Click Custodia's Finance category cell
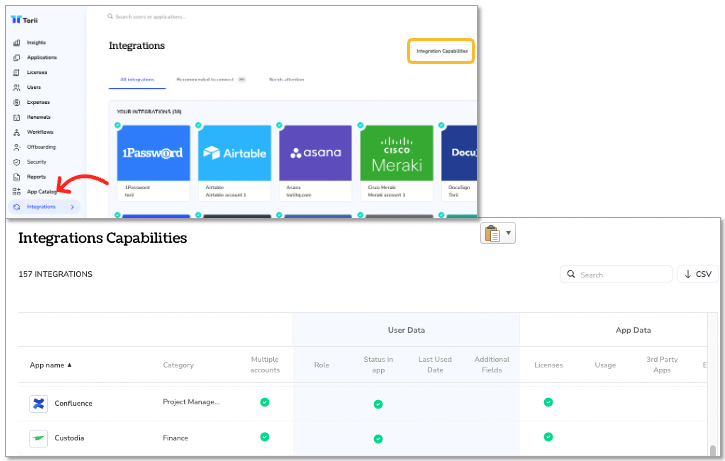725x461 pixels. (x=175, y=438)
